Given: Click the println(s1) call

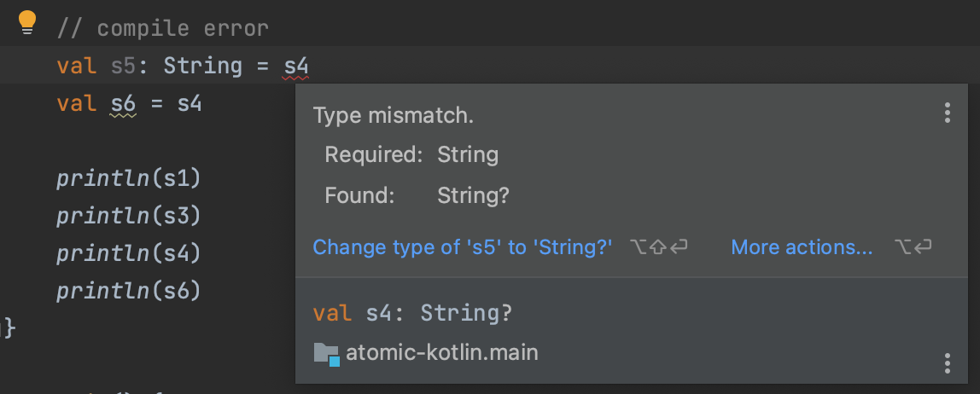Looking at the screenshot, I should (128, 178).
